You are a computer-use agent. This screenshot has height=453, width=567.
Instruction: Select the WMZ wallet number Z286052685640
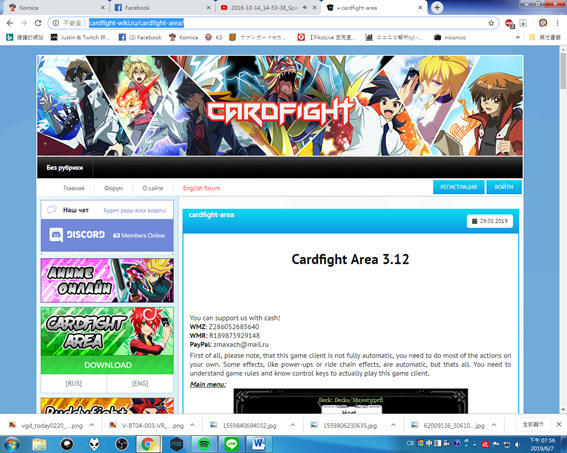point(234,326)
